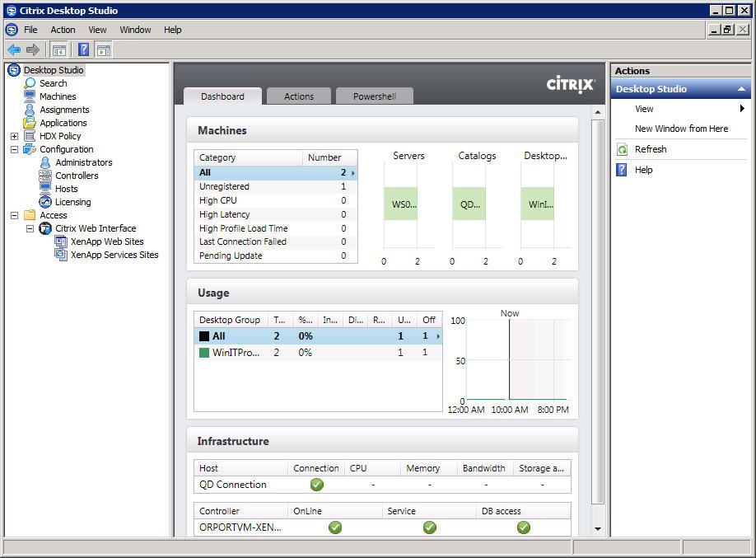Select the All category row in Machines table
756x558 pixels.
247,172
